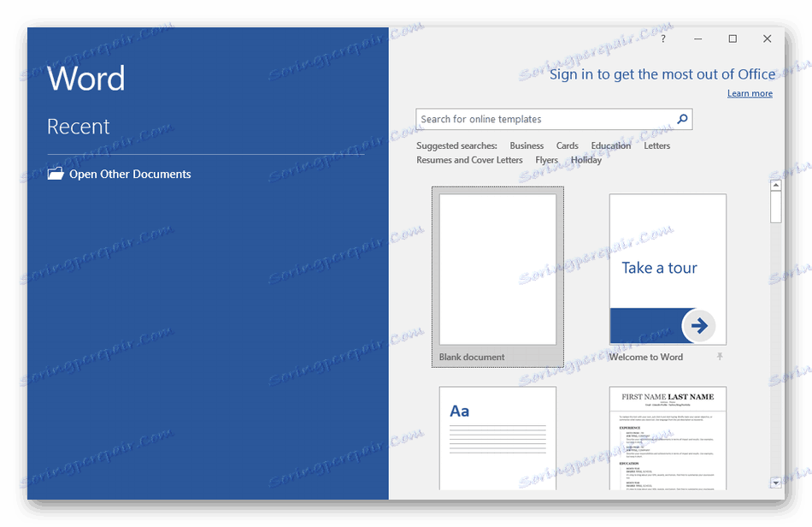Search templates for Flyers
Screen dimensions: 812x527
coord(546,160)
